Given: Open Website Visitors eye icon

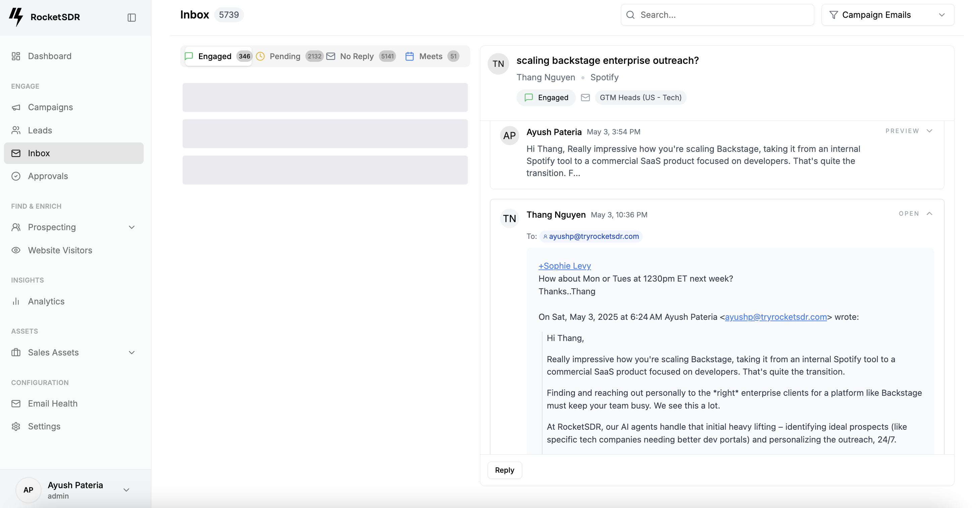Looking at the screenshot, I should tap(15, 250).
